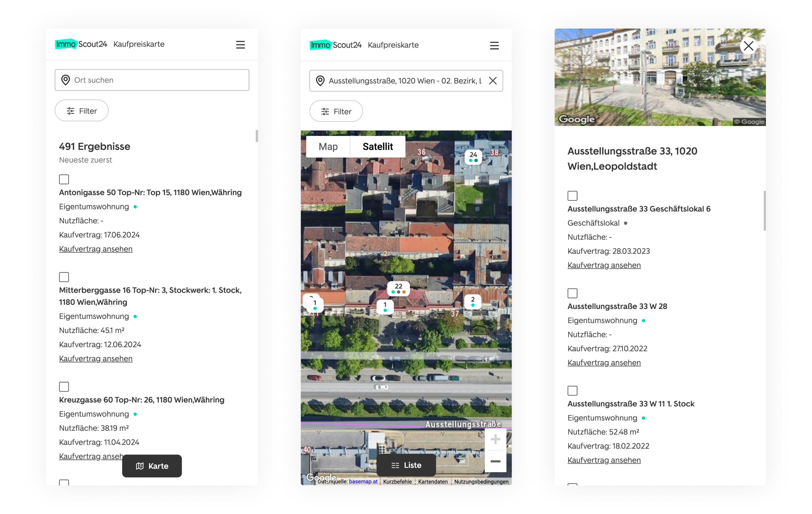Tick checkbox for Kreuzgasse 60 listing
812x514 pixels.
[64, 387]
